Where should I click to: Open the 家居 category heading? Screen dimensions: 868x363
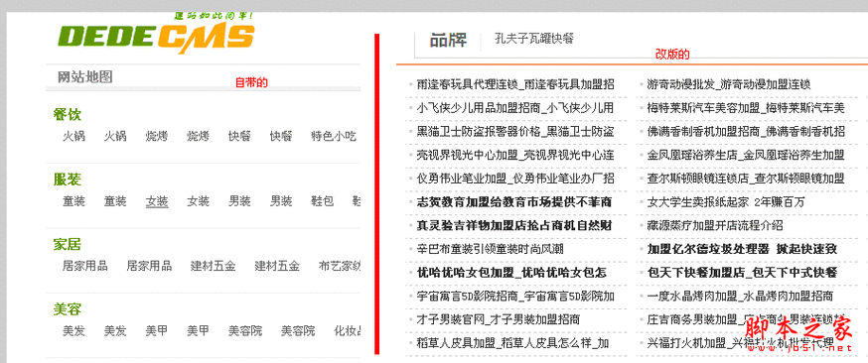(67, 244)
